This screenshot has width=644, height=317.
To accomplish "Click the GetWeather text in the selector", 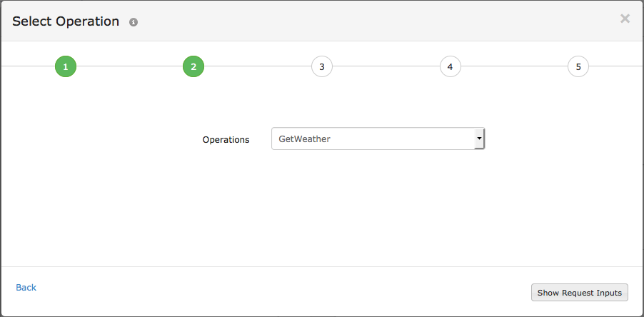I will [x=304, y=139].
